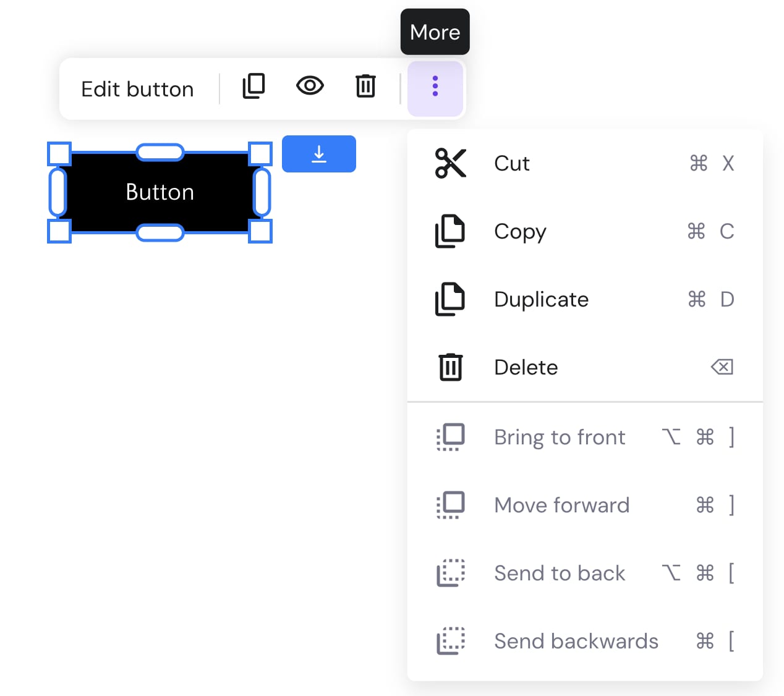Choose Send backwards from the menu
This screenshot has height=696, width=784.
(x=575, y=641)
